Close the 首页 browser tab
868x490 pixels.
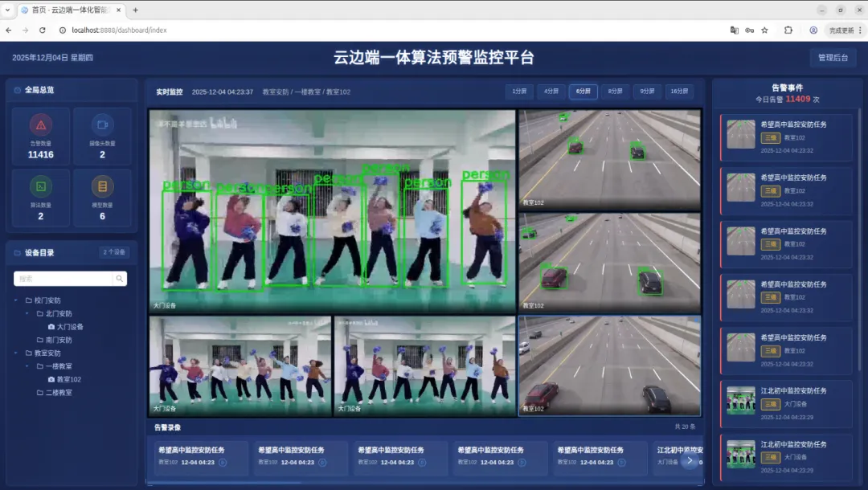(x=118, y=10)
